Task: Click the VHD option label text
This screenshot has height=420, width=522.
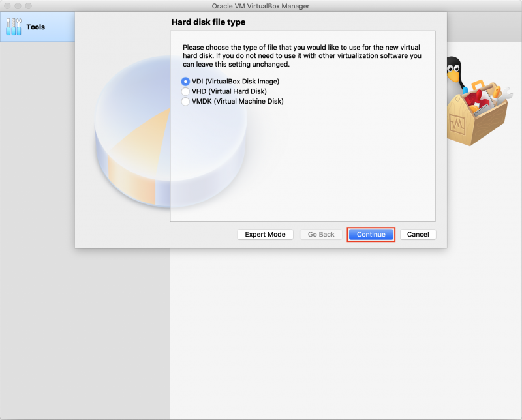Action: coord(229,91)
